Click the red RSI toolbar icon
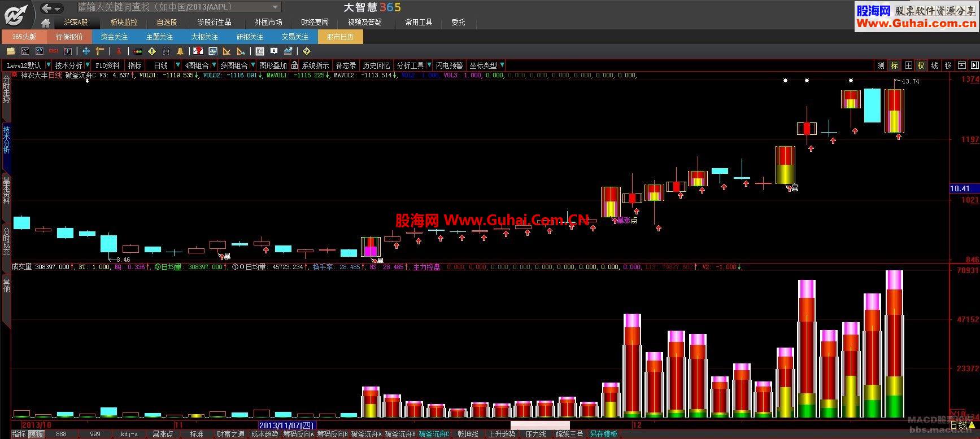 coord(53,51)
